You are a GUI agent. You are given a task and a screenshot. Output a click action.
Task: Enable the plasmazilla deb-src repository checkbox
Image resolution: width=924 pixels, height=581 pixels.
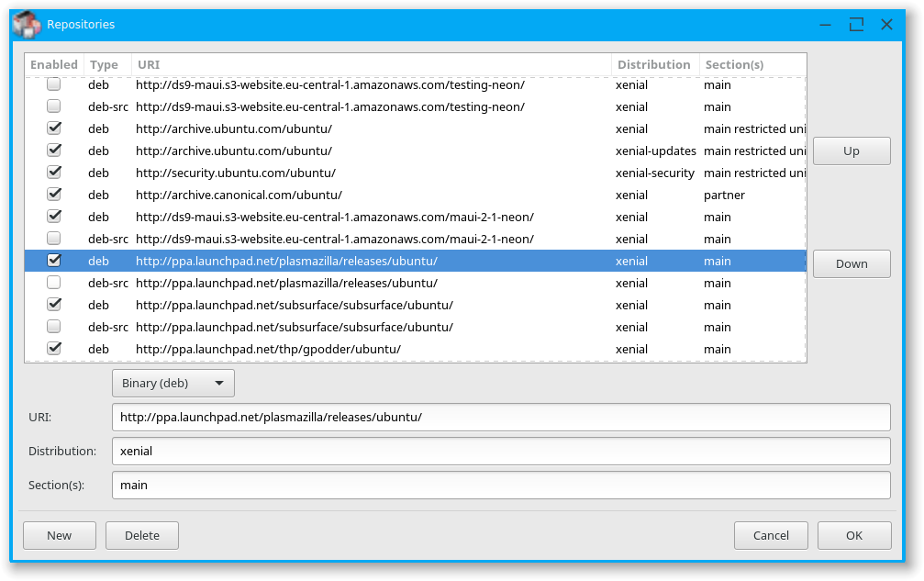click(x=54, y=283)
